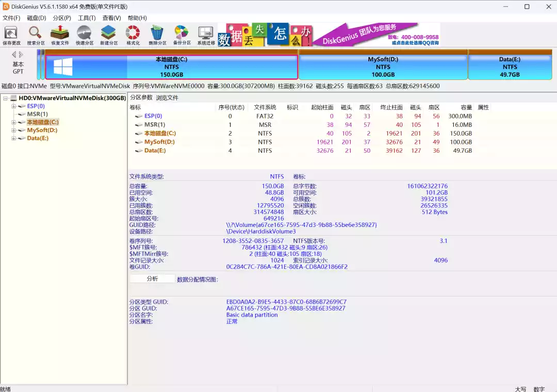The width and height of the screenshot is (557, 392).
Task: Select the 新建分区 (New partition) icon
Action: click(x=109, y=35)
